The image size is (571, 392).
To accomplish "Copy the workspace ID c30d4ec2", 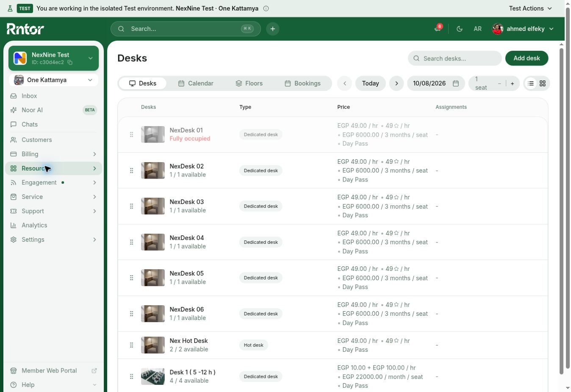I will [x=70, y=62].
